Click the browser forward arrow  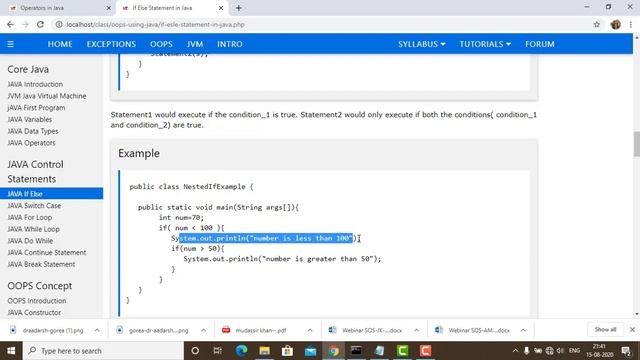click(25, 24)
